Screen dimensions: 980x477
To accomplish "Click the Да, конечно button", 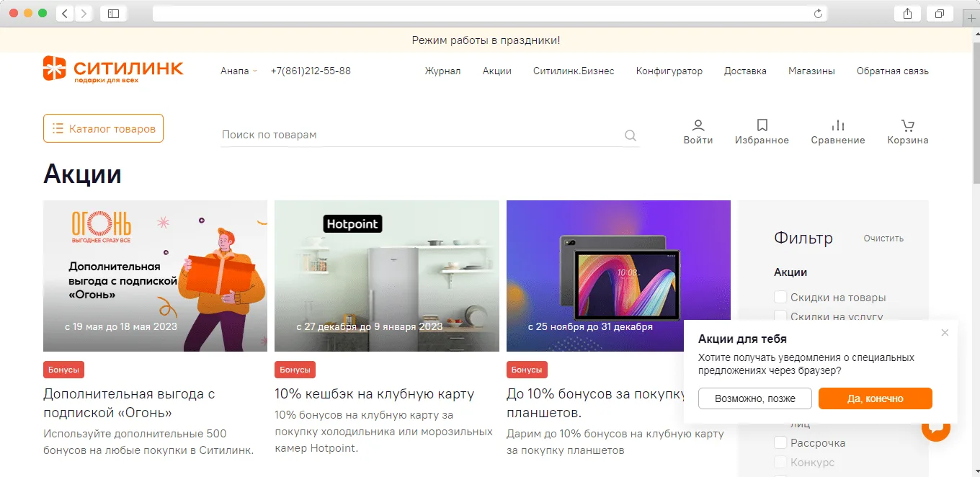I will coord(876,398).
